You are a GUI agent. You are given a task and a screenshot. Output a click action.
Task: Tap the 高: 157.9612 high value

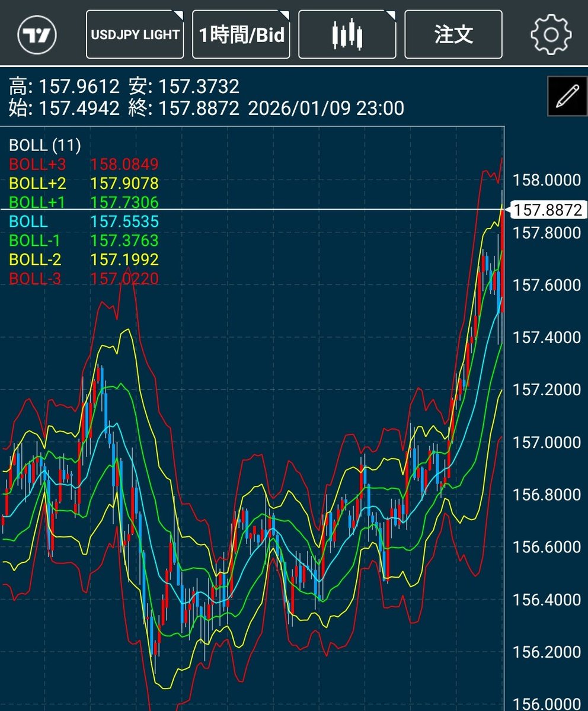[x=64, y=88]
